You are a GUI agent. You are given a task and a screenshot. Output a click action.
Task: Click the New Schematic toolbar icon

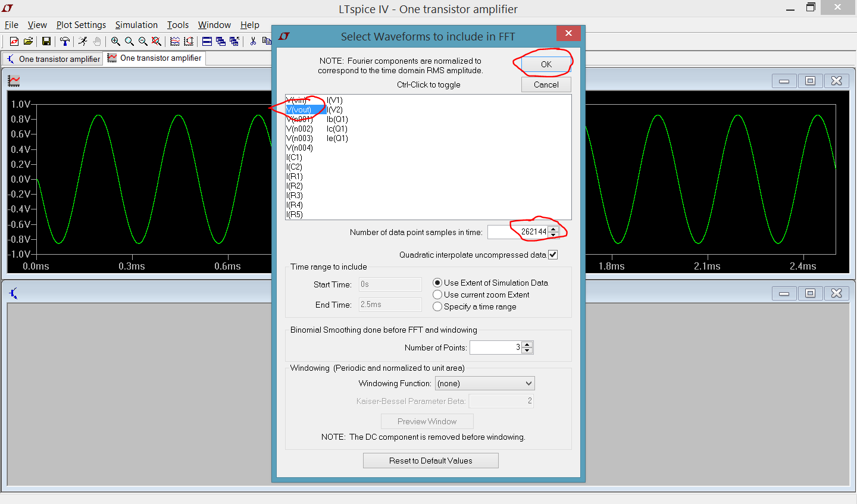[14, 41]
